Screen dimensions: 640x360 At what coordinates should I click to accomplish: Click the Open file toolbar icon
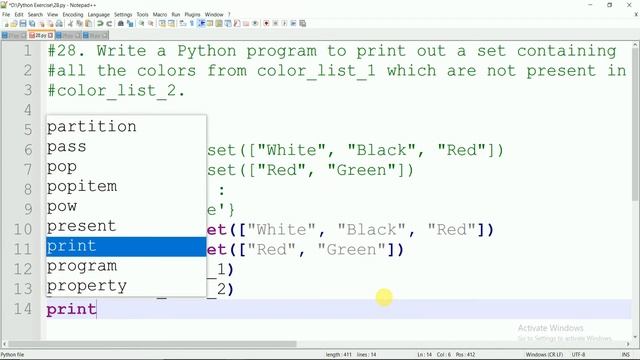(x=14, y=24)
